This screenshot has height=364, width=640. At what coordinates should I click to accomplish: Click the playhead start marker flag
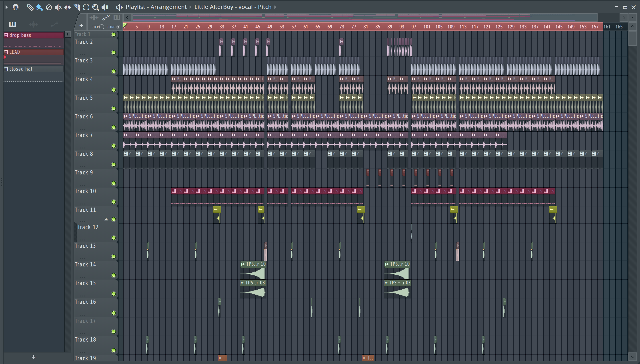point(125,25)
